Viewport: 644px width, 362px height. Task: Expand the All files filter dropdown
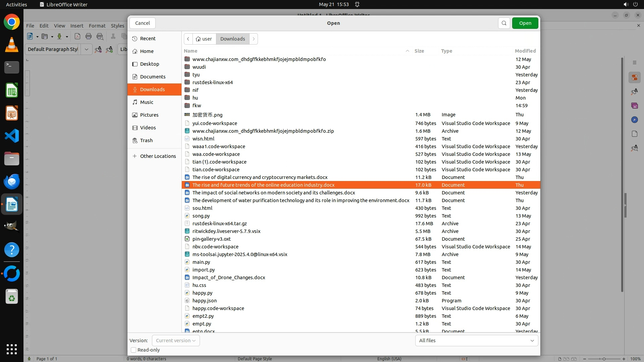point(476,341)
